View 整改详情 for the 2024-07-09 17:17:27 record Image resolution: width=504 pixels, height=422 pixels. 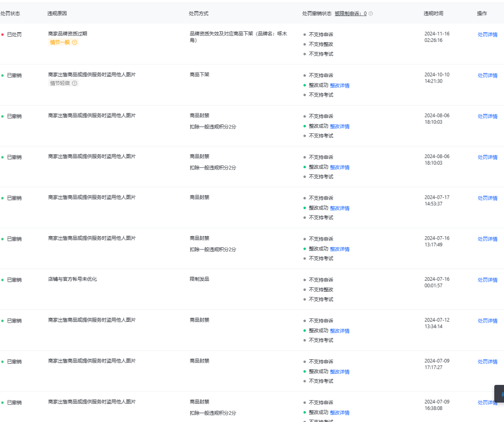(x=339, y=372)
